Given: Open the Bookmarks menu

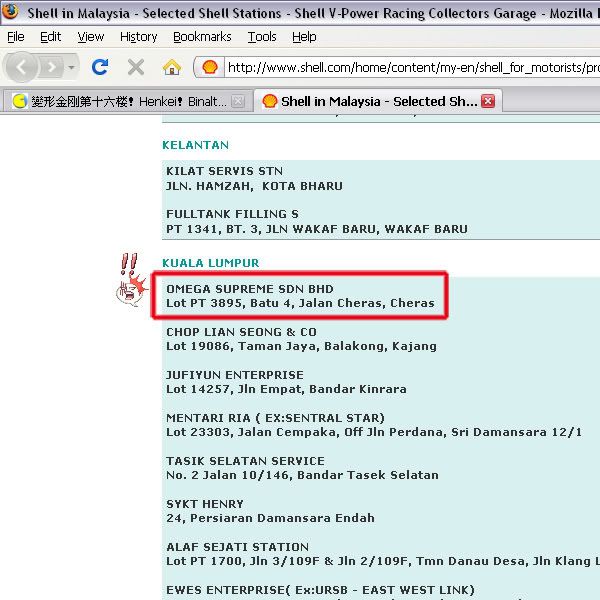Looking at the screenshot, I should click(202, 37).
